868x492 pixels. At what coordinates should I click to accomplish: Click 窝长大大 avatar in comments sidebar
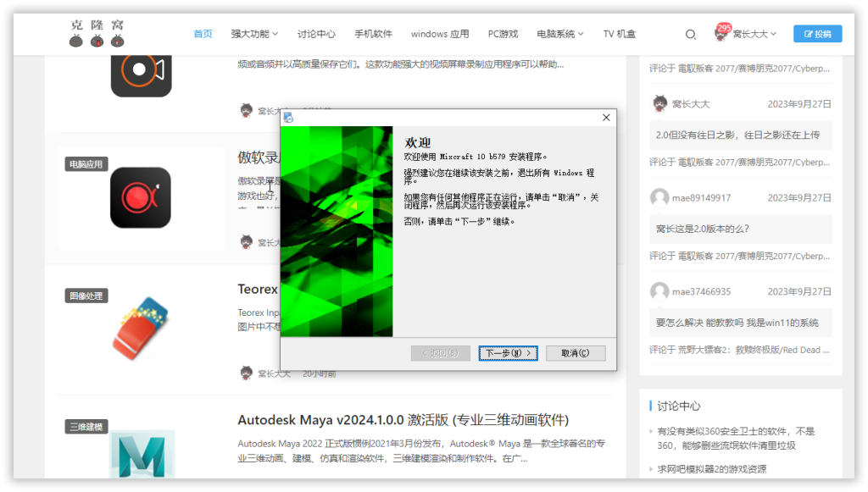click(x=659, y=103)
